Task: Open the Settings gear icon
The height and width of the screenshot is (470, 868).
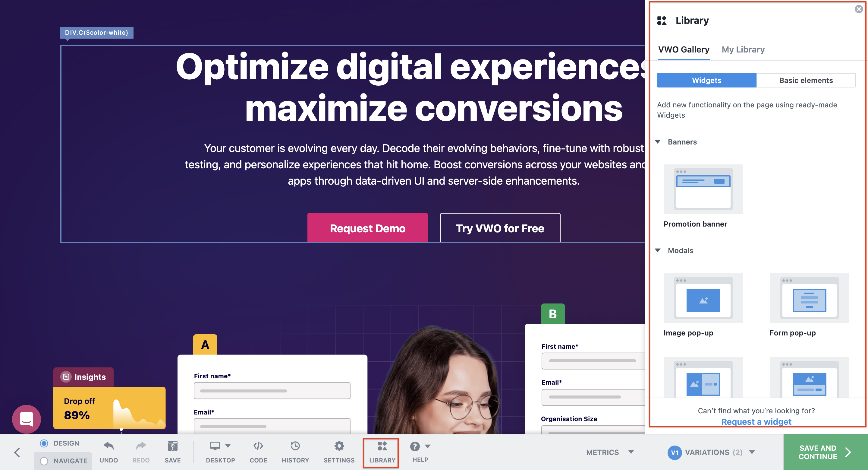Action: (x=339, y=446)
